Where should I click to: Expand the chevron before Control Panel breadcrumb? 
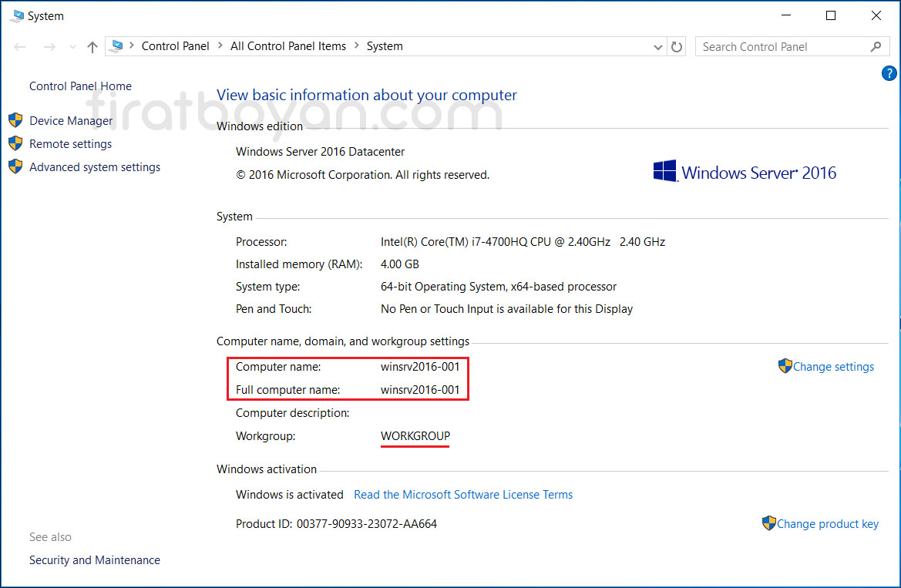[x=132, y=46]
